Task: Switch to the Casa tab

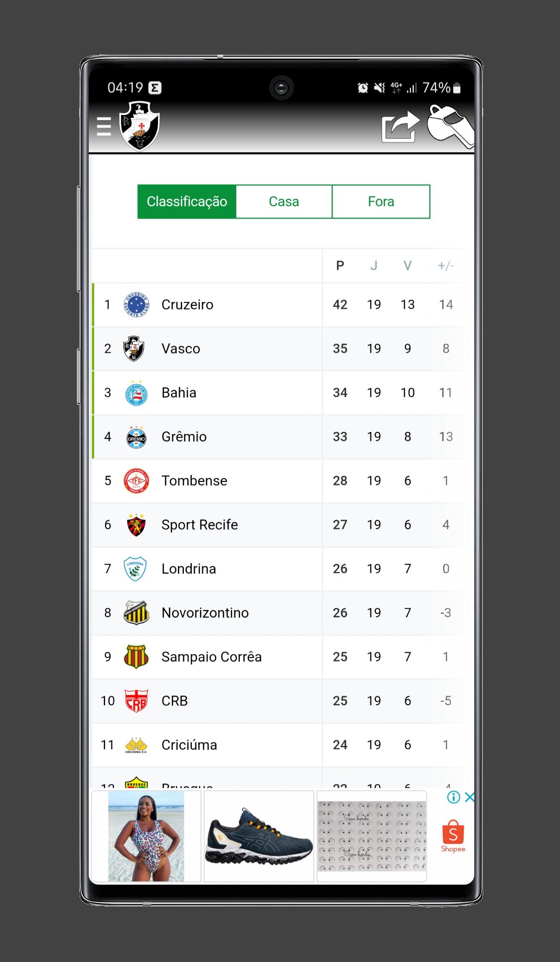Action: pyautogui.click(x=284, y=201)
